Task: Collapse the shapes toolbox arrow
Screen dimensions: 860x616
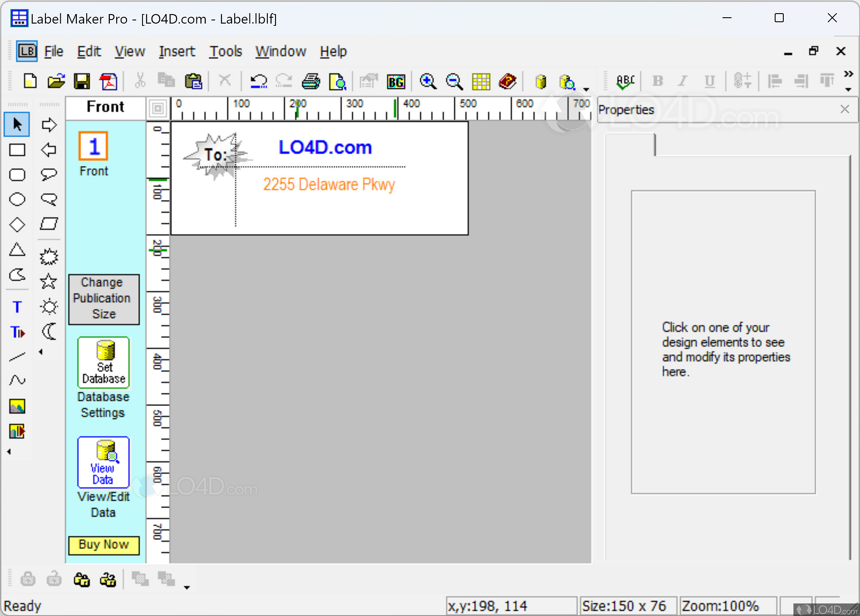Action: tap(41, 352)
